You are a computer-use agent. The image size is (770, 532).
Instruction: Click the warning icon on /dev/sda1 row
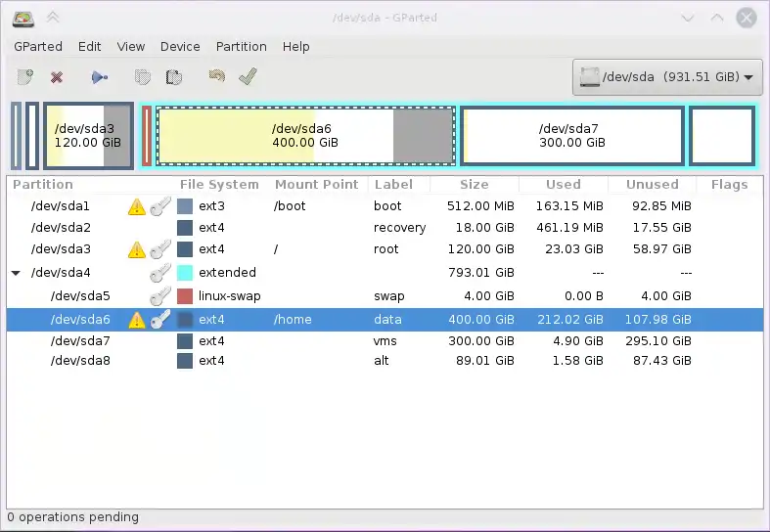137,206
